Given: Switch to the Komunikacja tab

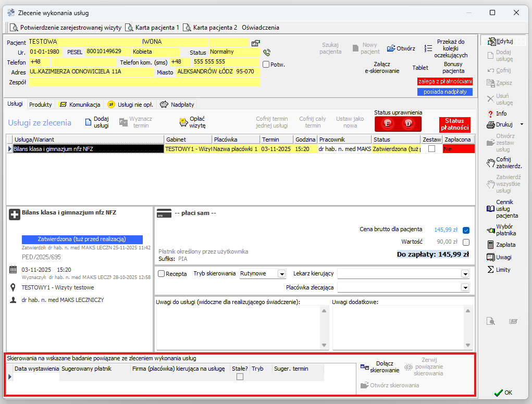Looking at the screenshot, I should click(79, 105).
